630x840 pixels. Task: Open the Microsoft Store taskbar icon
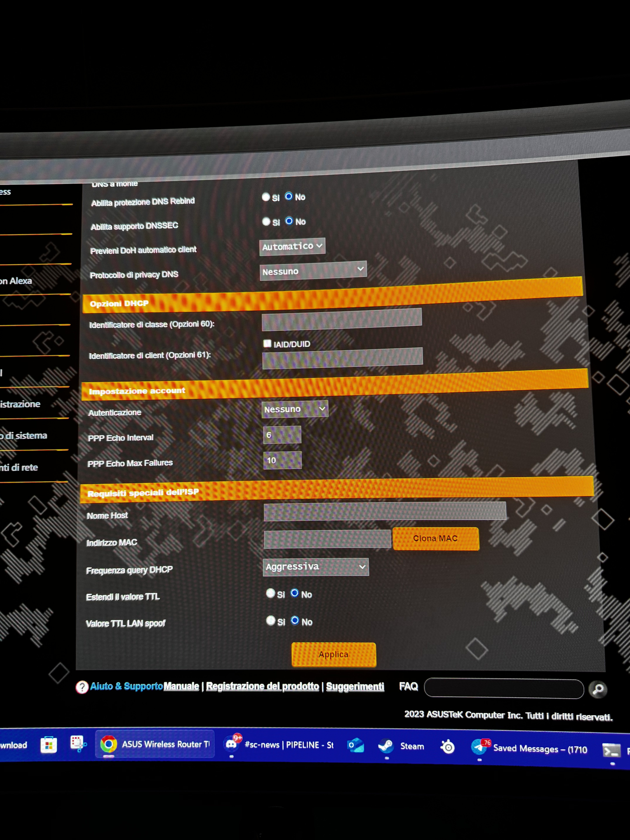[x=49, y=745]
